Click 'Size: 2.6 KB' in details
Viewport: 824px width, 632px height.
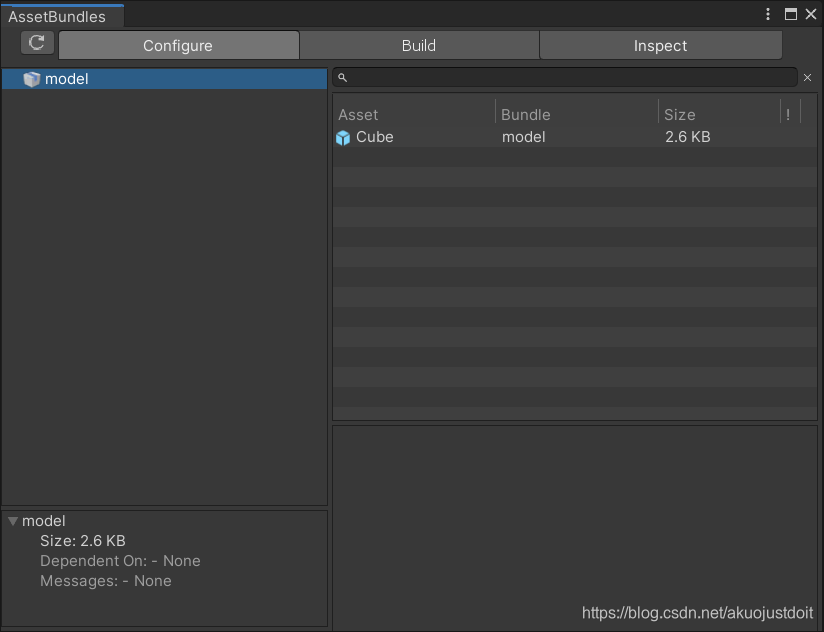click(83, 541)
